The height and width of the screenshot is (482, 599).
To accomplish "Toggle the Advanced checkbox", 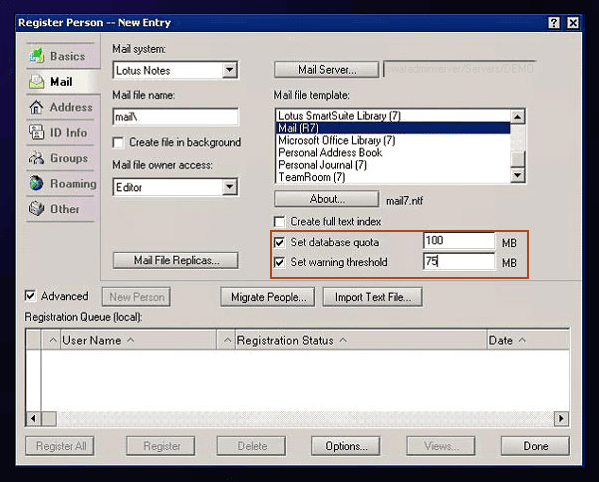I will 30,296.
